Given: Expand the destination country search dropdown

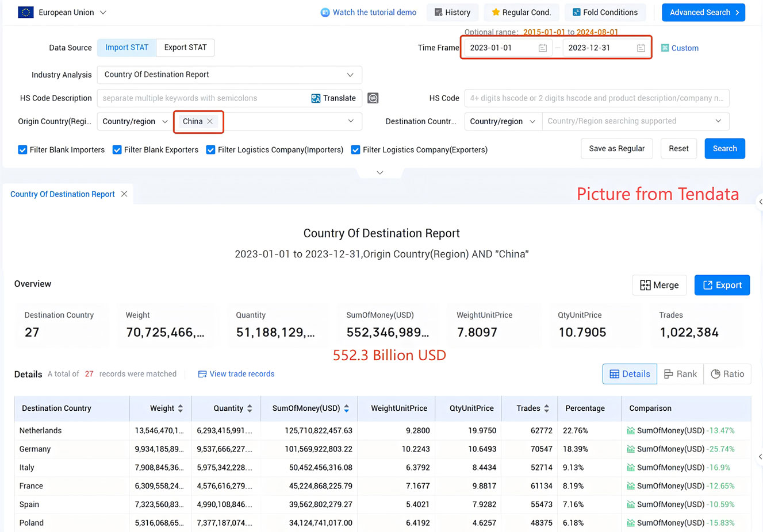Looking at the screenshot, I should tap(718, 121).
